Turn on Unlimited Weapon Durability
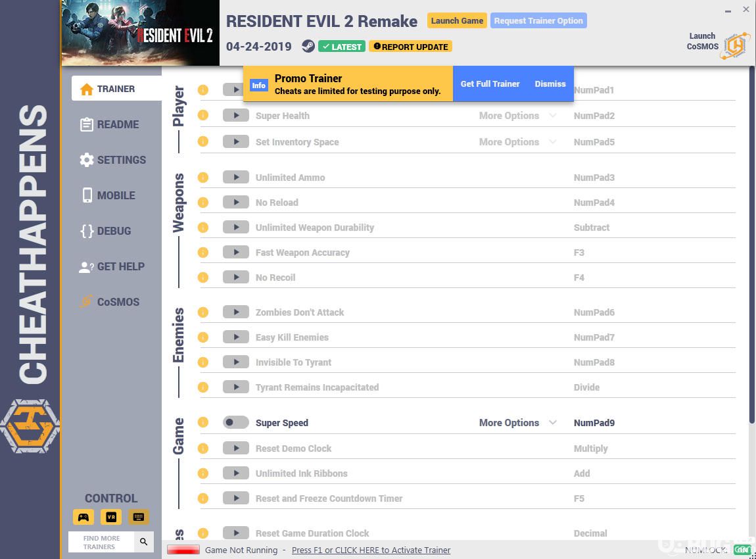 (x=236, y=227)
